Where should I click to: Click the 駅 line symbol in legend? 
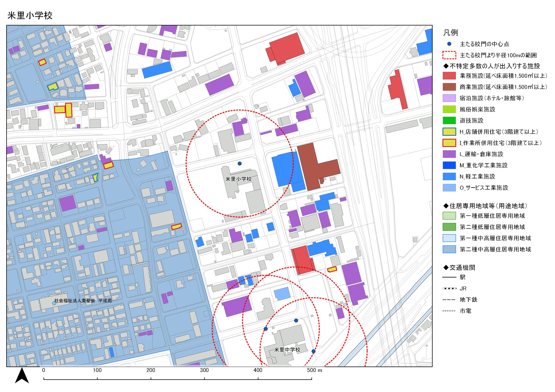(449, 277)
